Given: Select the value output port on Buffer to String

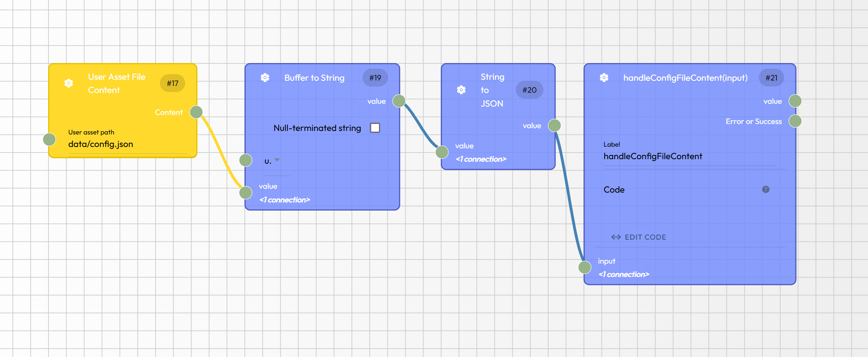Looking at the screenshot, I should [x=399, y=101].
